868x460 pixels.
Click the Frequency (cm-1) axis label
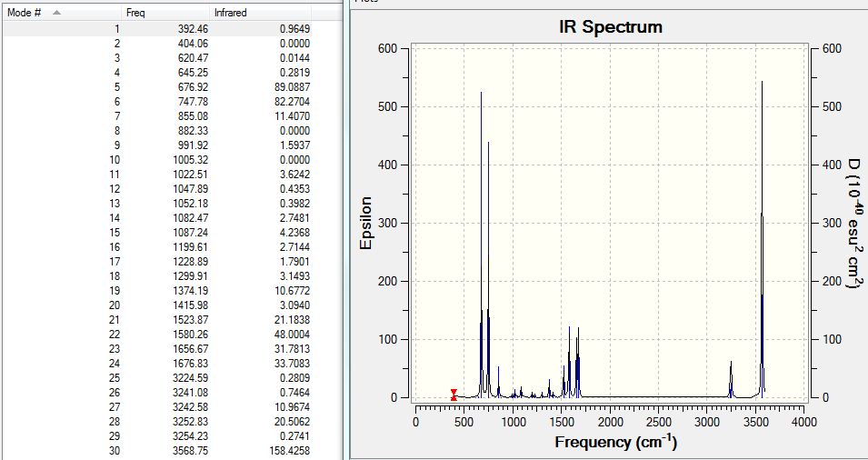click(x=615, y=442)
